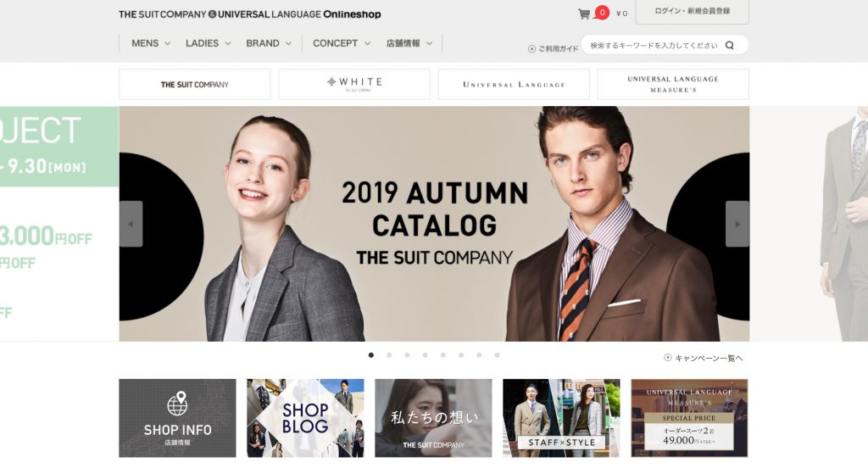Expand the MENS dropdown menu
Viewport: 868px width, 468px height.
pyautogui.click(x=151, y=43)
